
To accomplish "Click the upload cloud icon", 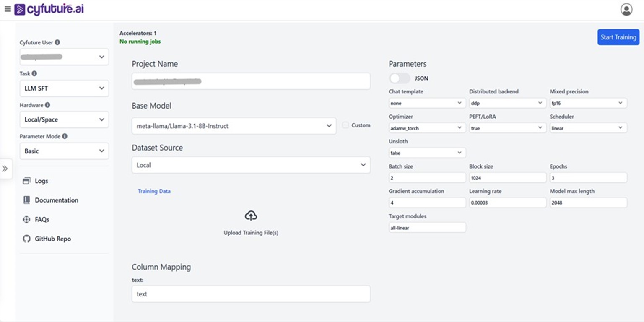I will (x=251, y=216).
